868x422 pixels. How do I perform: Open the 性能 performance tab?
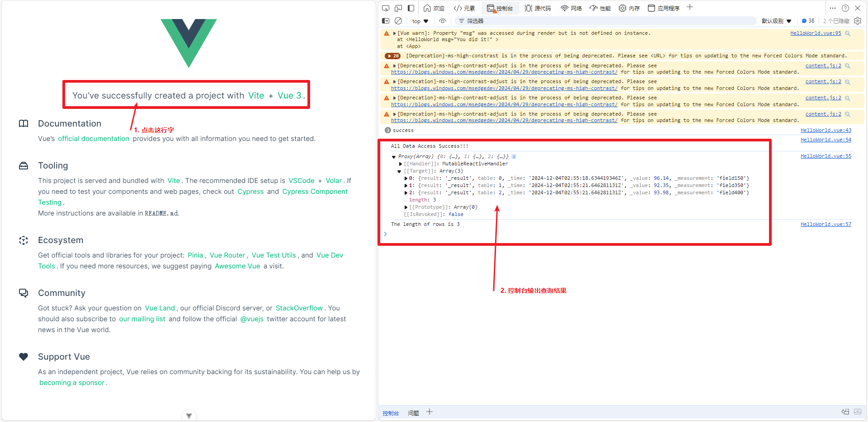click(600, 8)
